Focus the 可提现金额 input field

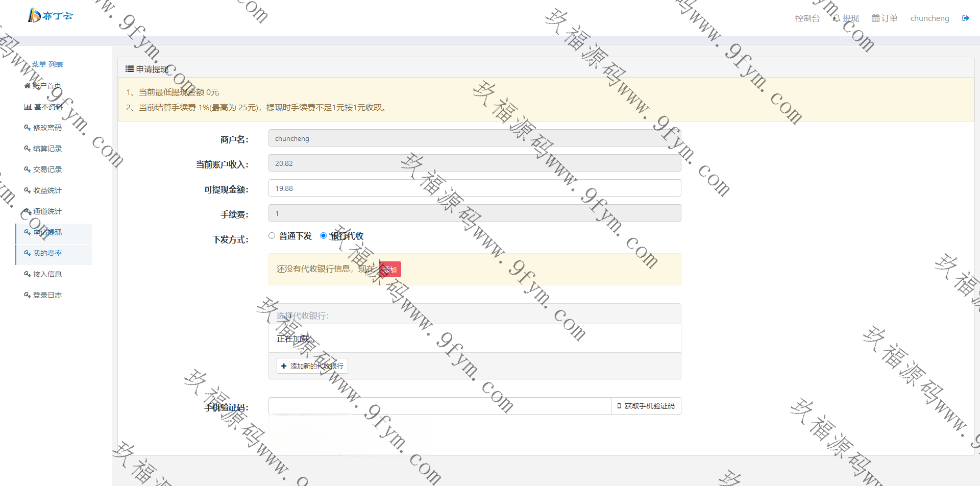pyautogui.click(x=474, y=188)
